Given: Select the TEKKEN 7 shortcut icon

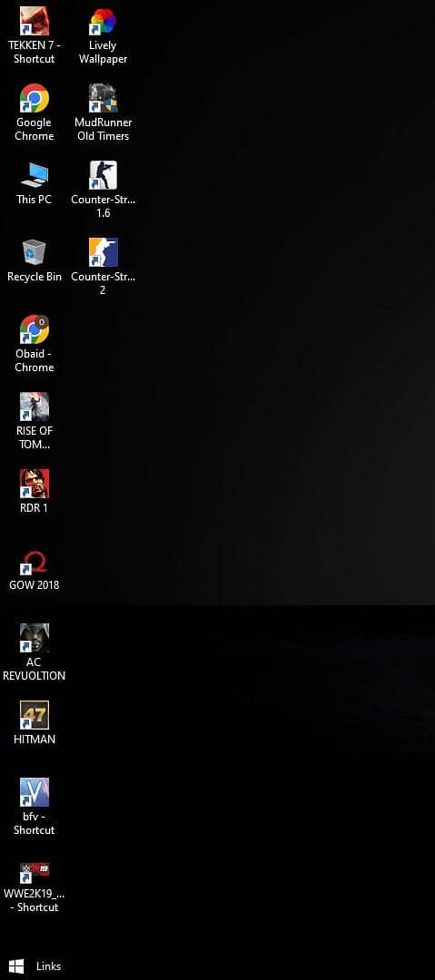Looking at the screenshot, I should point(35,21).
